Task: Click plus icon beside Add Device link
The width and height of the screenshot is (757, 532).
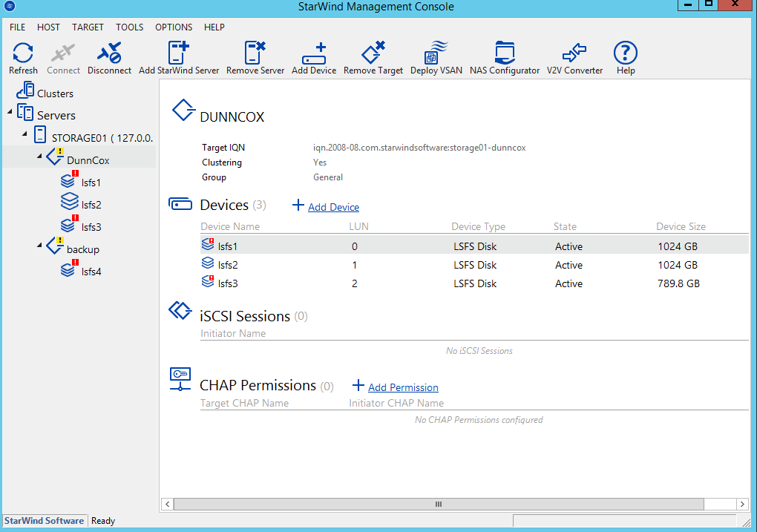Action: point(298,206)
